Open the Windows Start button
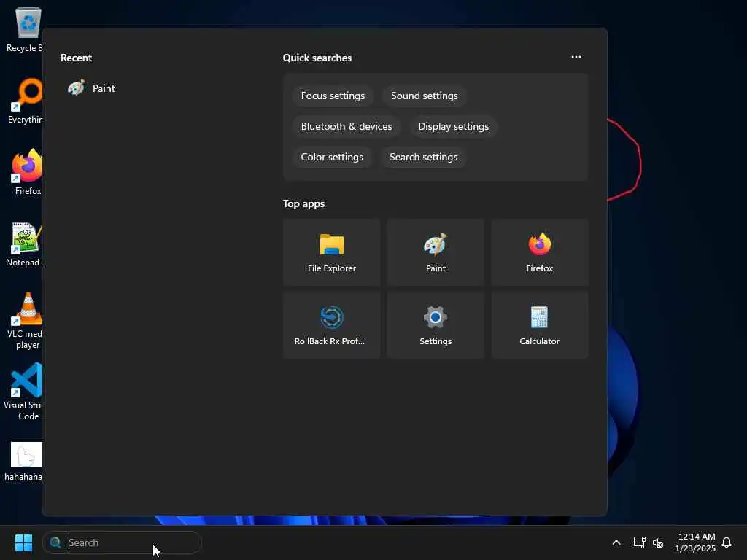This screenshot has height=560, width=747. [x=23, y=542]
